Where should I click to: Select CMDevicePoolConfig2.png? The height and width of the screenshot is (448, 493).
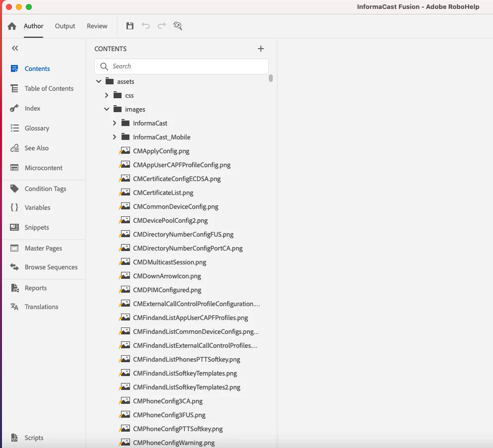[170, 220]
